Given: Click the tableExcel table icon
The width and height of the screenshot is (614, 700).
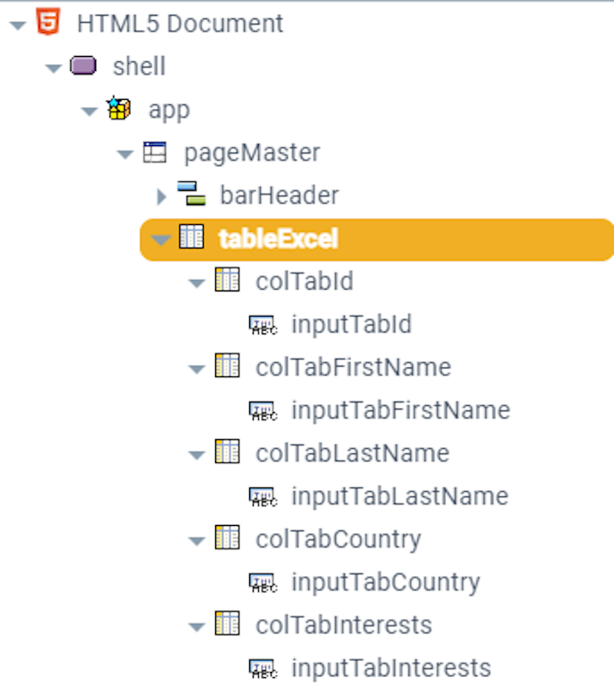Looking at the screenshot, I should (192, 237).
